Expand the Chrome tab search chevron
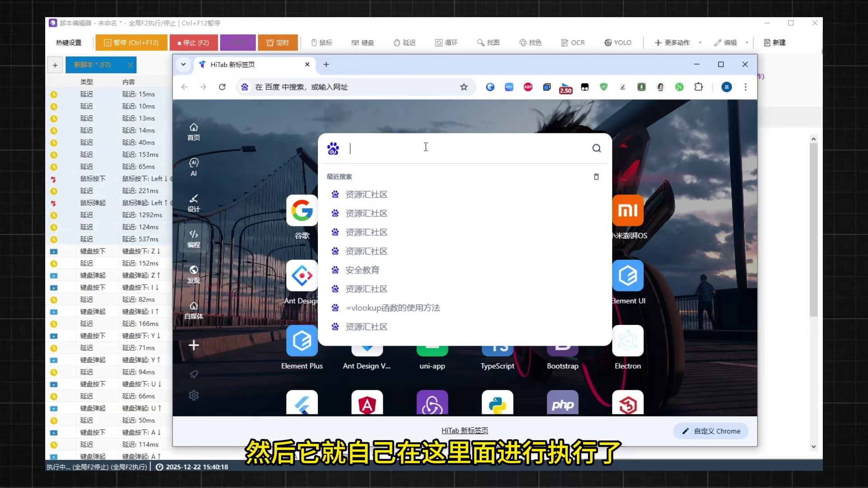The width and height of the screenshot is (868, 488). 183,65
